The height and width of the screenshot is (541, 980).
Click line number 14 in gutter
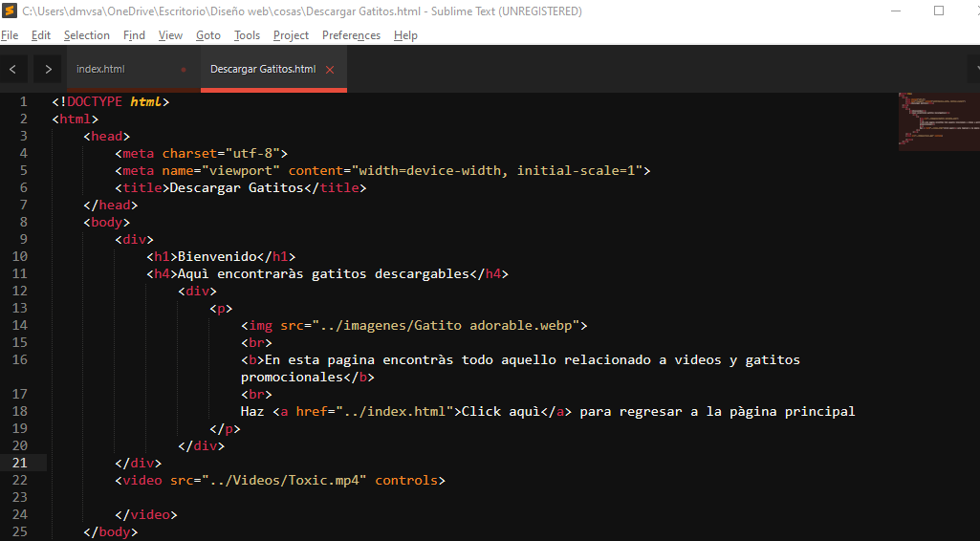[x=20, y=326]
